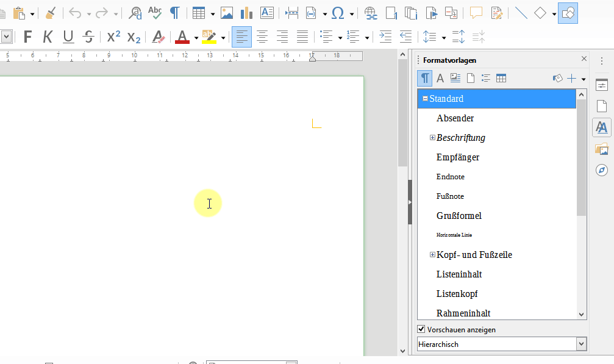Open the sidebar Properties deck
614x364 pixels.
point(602,85)
